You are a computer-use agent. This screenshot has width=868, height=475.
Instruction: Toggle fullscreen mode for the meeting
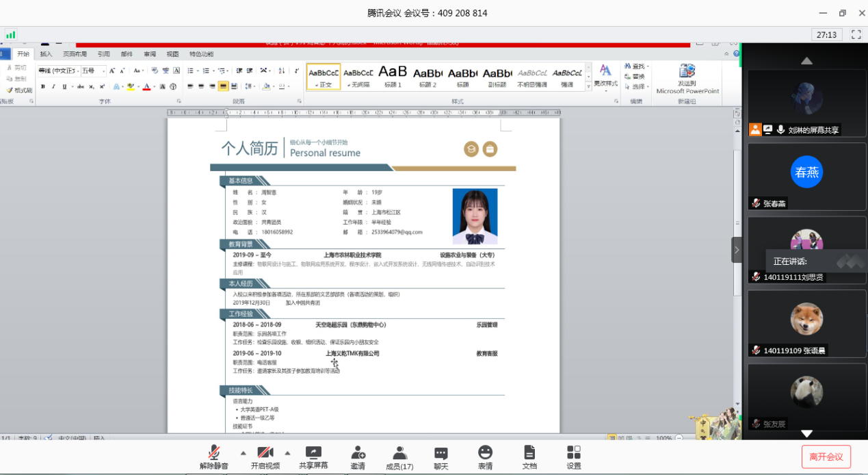pos(856,34)
